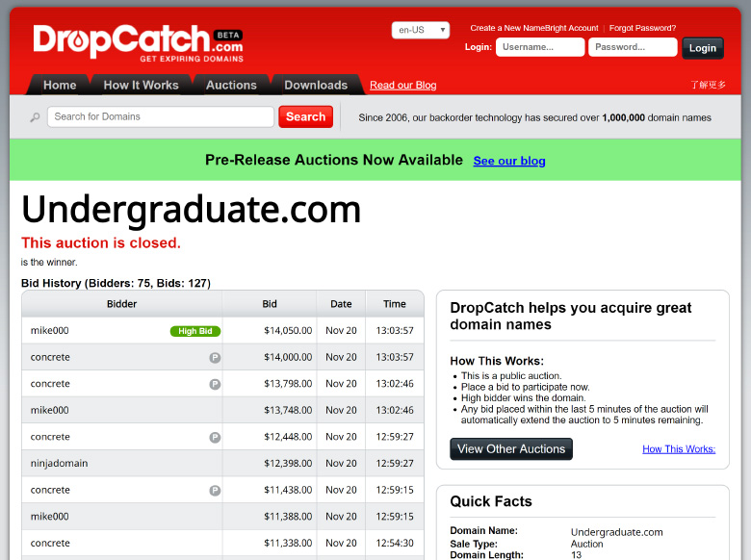Click the This auction is closed notice

point(101,242)
